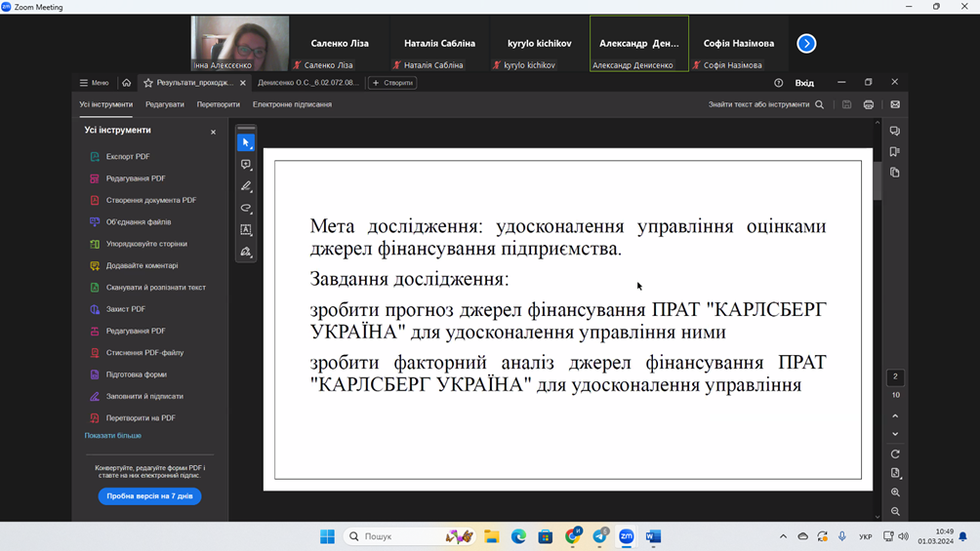
Task: Rotate the page with the rotate icon
Action: pos(895,454)
